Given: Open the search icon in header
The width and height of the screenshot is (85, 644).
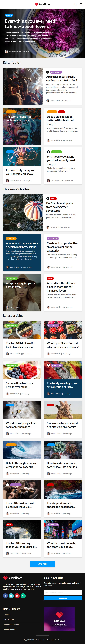Looking at the screenshot, I should click(x=76, y=4).
